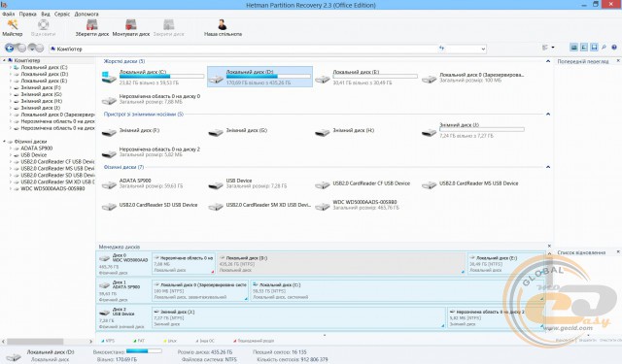Screen dimensions: 622x364
Task: Select WDC WD5000AADS-00S9B0 physical disk tile
Action: (366, 205)
